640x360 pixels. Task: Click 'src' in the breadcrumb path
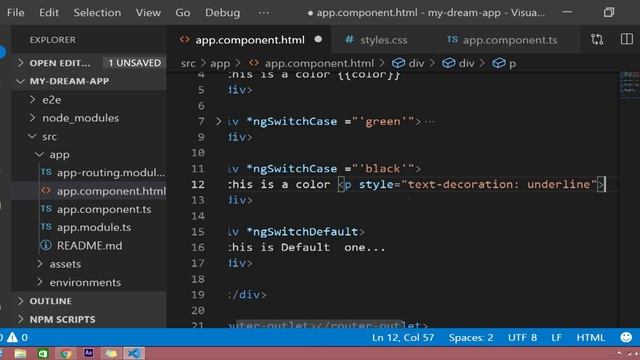coord(188,63)
